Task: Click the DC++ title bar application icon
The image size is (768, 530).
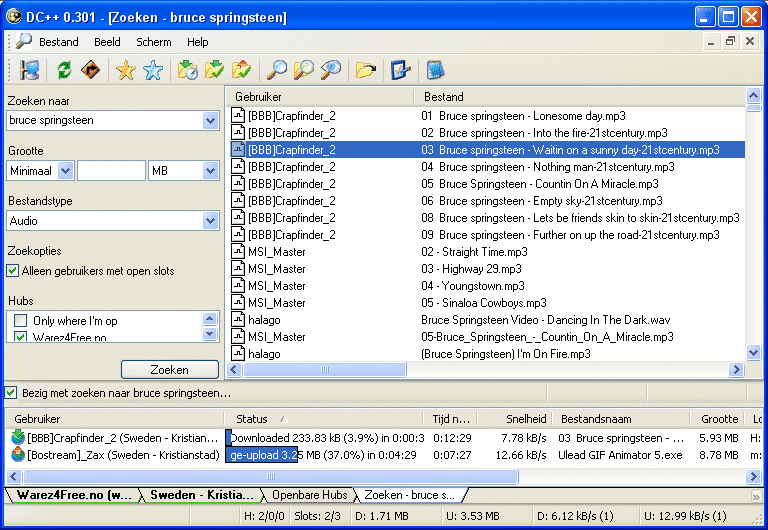Action: (x=14, y=17)
